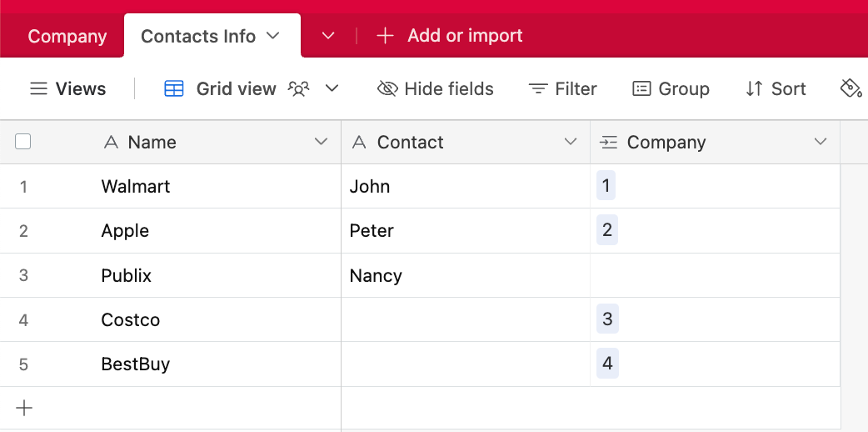Click linked record chip 3 in Costco row
868x432 pixels.
607,319
